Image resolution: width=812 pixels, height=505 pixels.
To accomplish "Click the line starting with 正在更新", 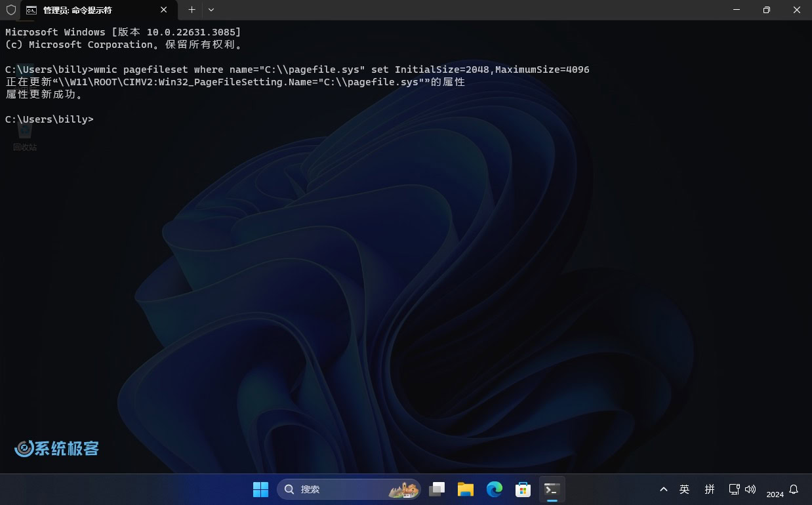I will click(x=235, y=82).
